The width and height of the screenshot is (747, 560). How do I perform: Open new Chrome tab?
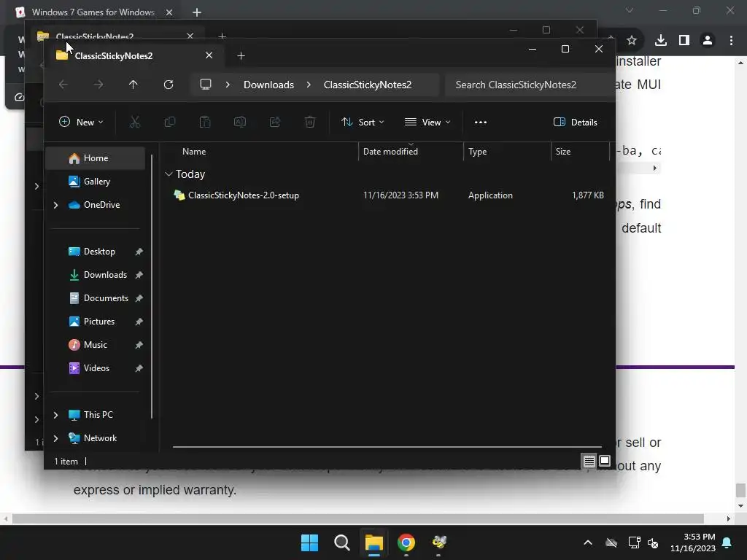[x=197, y=12]
